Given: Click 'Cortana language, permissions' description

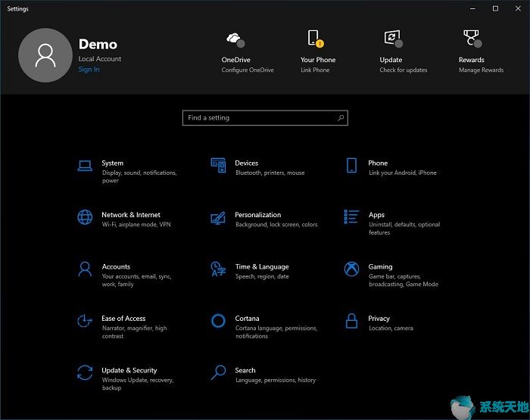Looking at the screenshot, I should click(x=276, y=332).
